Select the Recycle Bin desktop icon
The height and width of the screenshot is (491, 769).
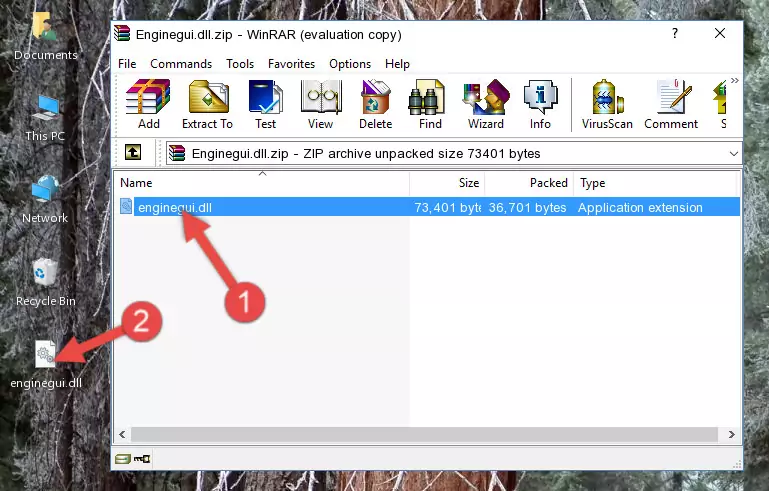[46, 283]
